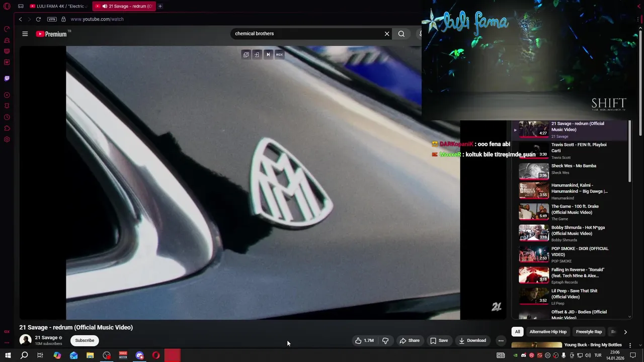The height and width of the screenshot is (362, 644).
Task: Play POP SMOKE - DIOR video
Action: click(570, 255)
